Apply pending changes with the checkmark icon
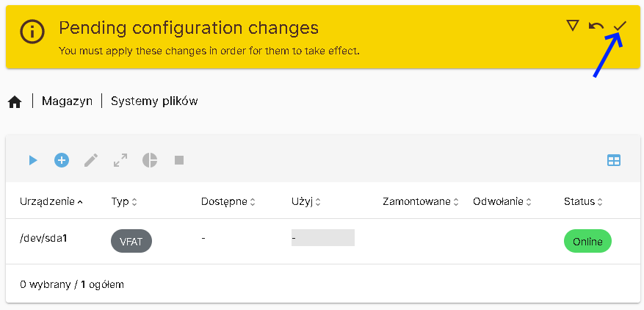644x310 pixels. tap(621, 26)
